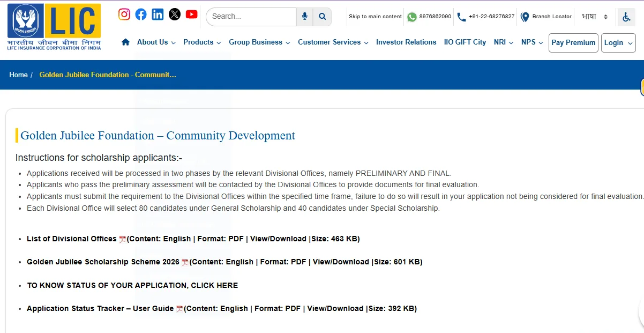Click the bullet about PRELIMINARY AND FINAL phases
The width and height of the screenshot is (644, 333).
click(239, 173)
